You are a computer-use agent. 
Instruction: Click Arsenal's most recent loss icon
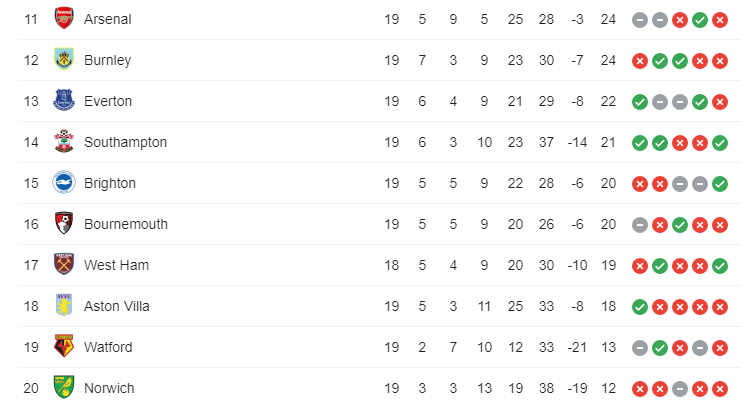(x=720, y=20)
